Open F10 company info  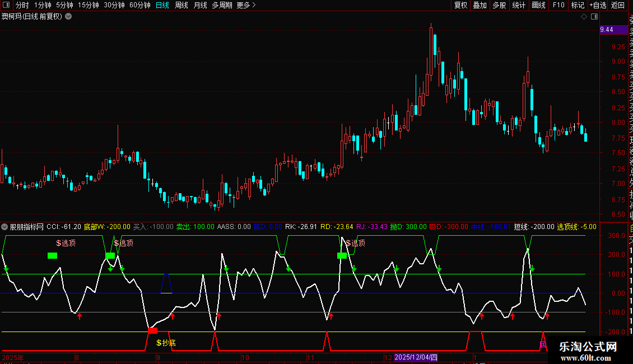coord(558,5)
